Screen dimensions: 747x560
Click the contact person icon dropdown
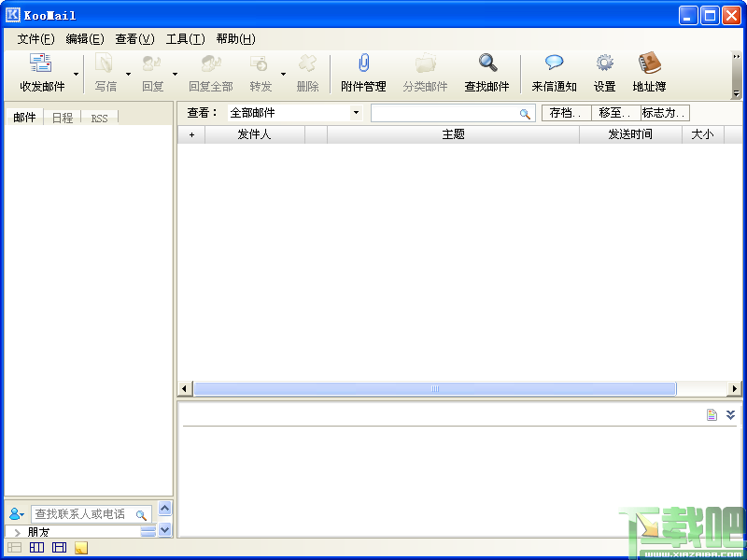17,514
